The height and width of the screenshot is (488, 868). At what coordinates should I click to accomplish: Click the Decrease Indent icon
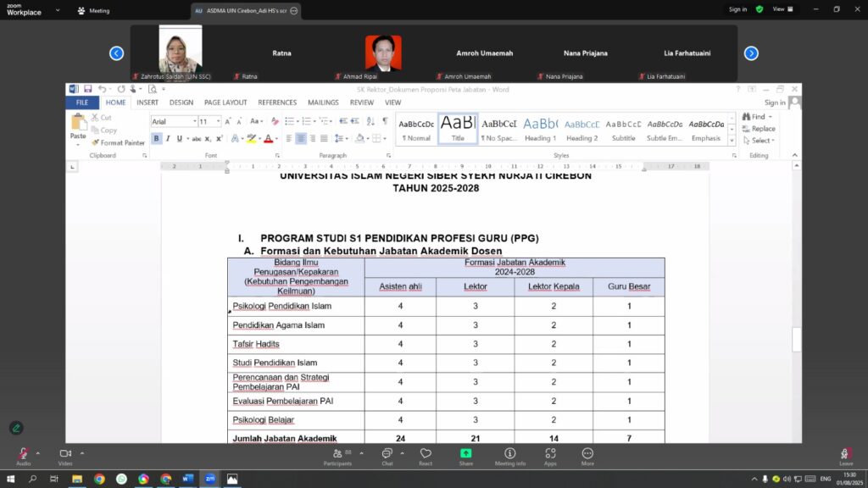click(x=343, y=121)
